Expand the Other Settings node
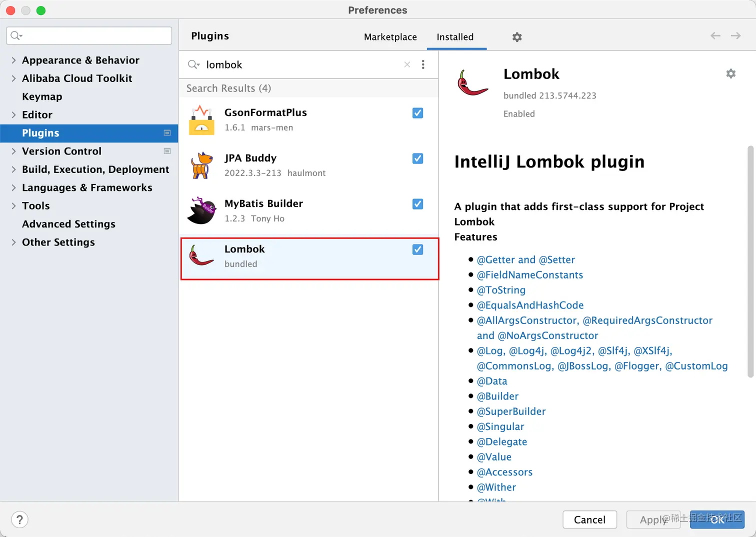This screenshot has height=537, width=756. [13, 242]
